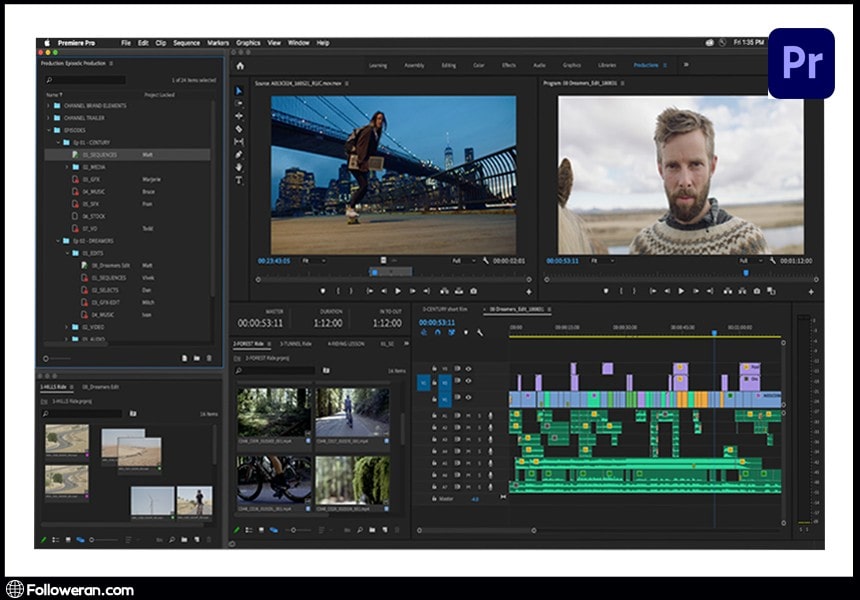Image resolution: width=860 pixels, height=600 pixels.
Task: Collapse the EPISODES folder
Action: tap(48, 130)
